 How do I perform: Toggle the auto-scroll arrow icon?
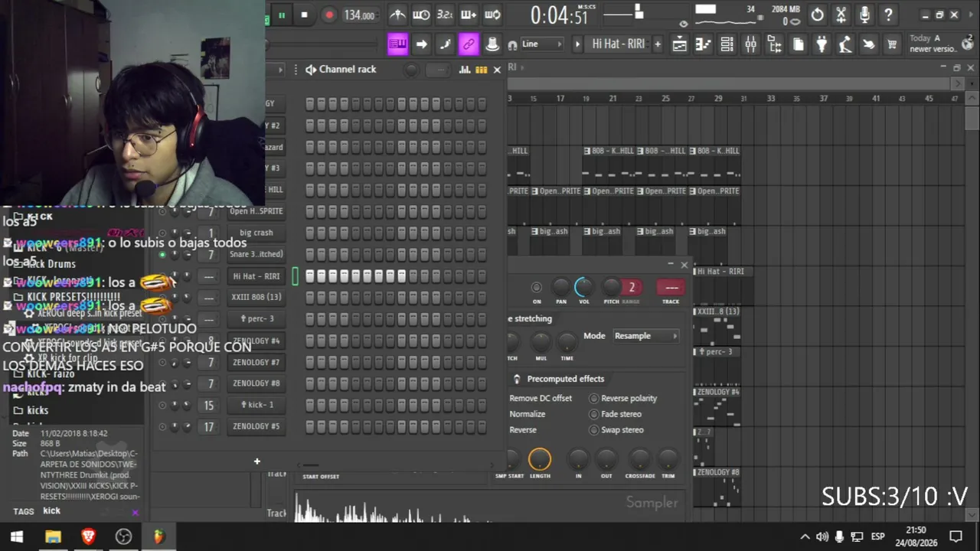pos(421,44)
